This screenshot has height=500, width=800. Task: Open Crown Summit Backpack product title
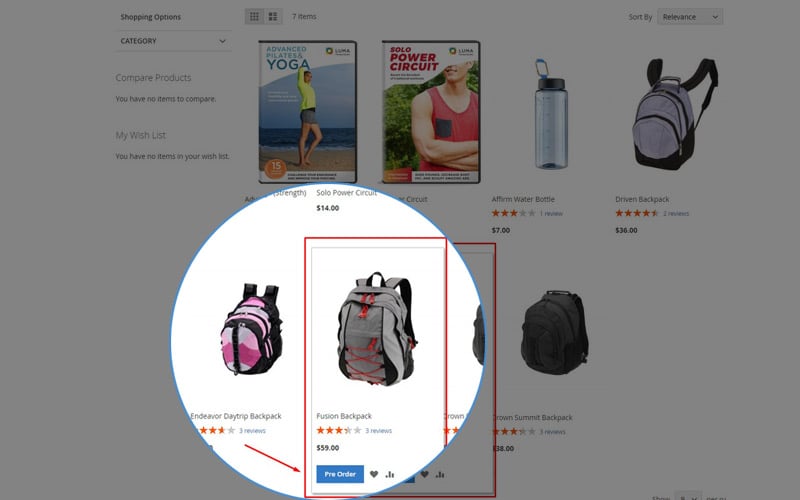[x=533, y=417]
